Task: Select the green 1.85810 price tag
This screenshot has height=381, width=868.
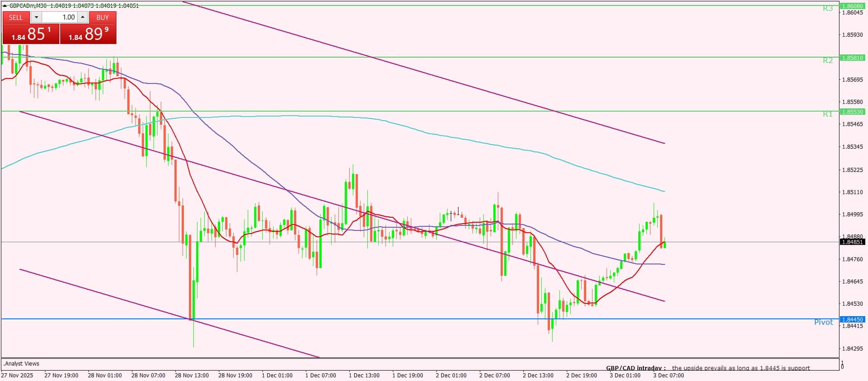Action: pos(853,58)
